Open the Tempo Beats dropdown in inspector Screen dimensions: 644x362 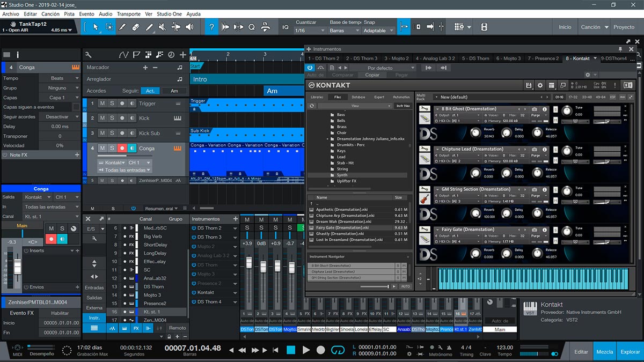(x=60, y=78)
